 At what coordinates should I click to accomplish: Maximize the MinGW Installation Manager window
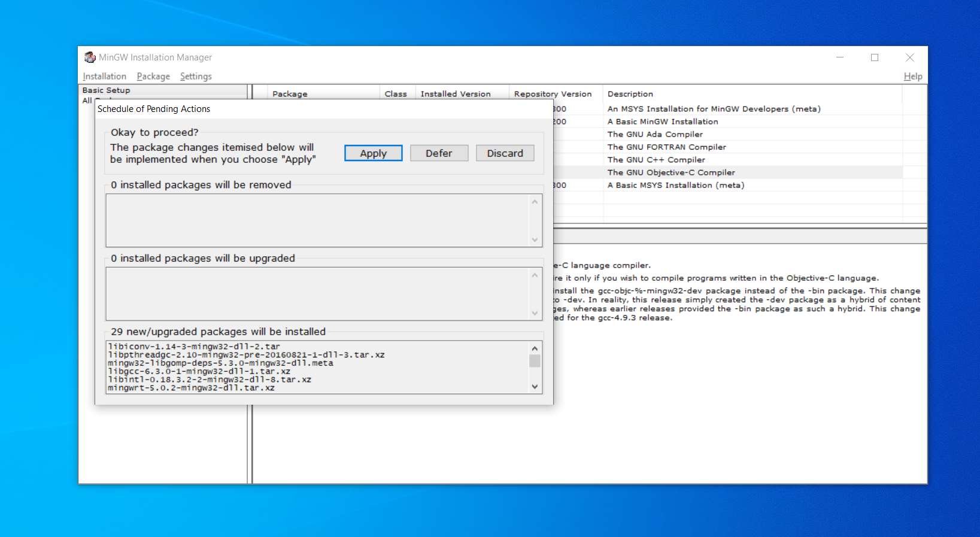tap(875, 57)
